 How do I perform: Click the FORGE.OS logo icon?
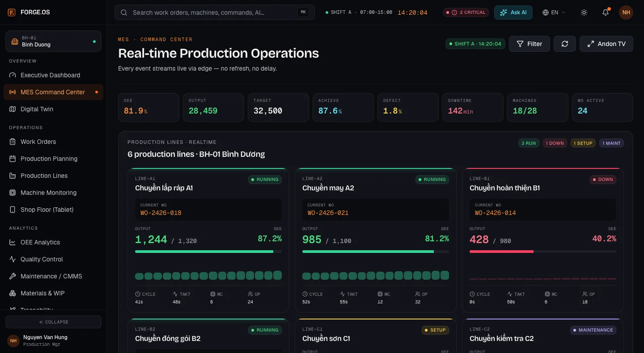(x=12, y=13)
